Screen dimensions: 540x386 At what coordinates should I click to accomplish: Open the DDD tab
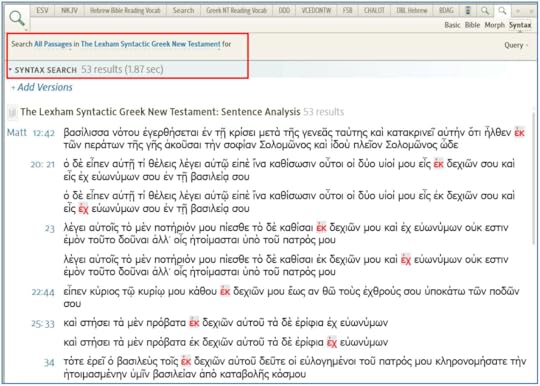284,11
